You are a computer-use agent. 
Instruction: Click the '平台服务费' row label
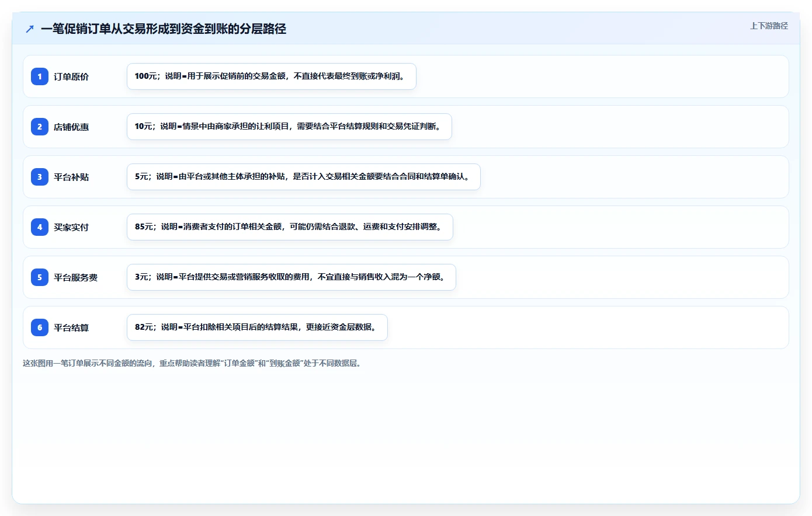[x=76, y=277]
